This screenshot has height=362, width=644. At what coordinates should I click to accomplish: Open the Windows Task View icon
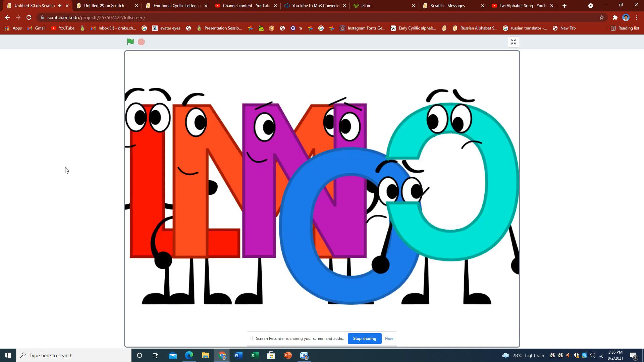156,355
